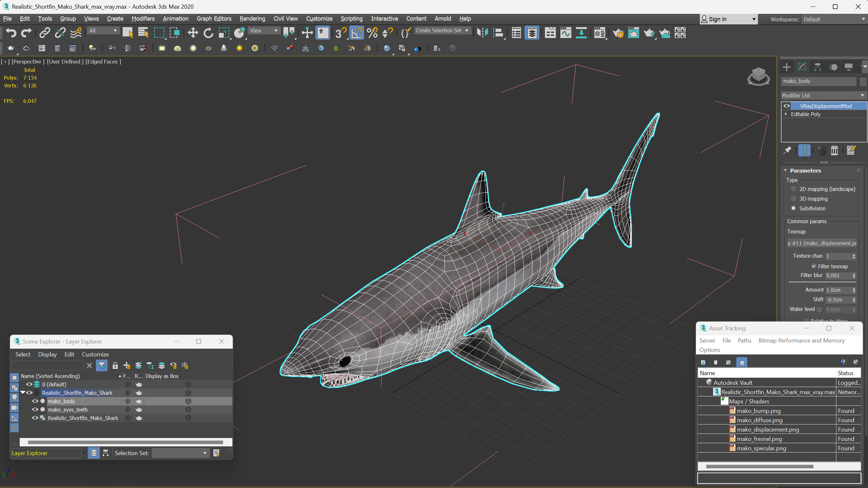Activate the Rotate tool
Image resolution: width=868 pixels, height=488 pixels.
pos(208,33)
